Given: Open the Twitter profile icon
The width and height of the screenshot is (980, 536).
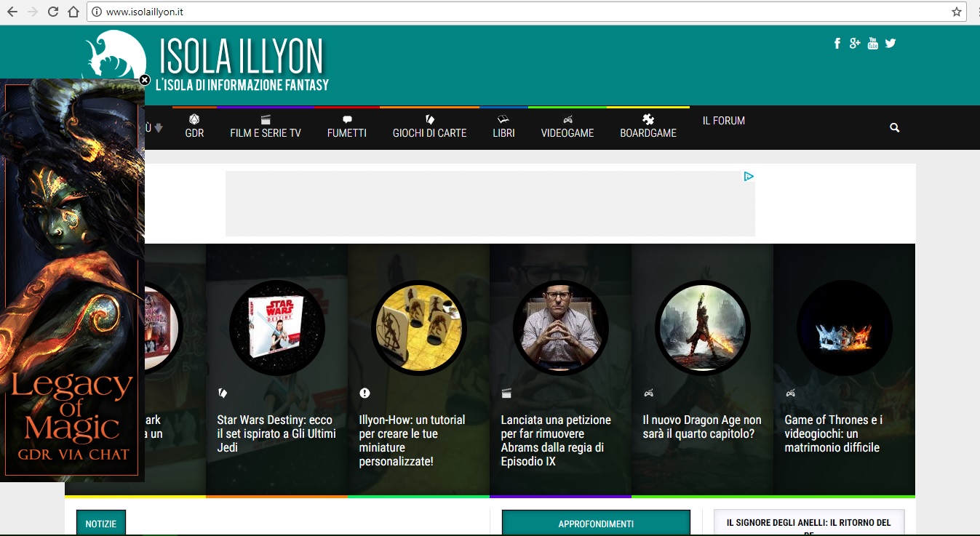Looking at the screenshot, I should click(x=891, y=43).
